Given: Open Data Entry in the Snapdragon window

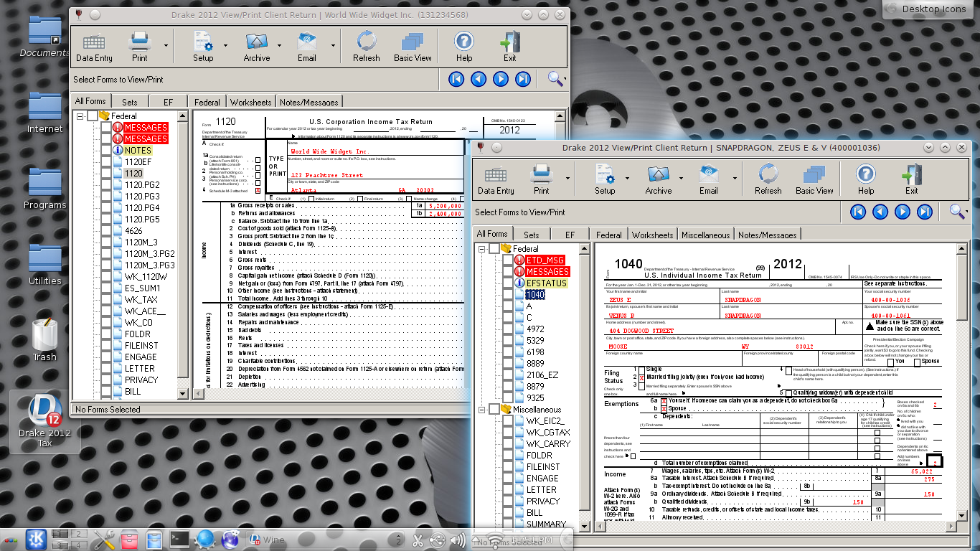Looking at the screenshot, I should click(496, 179).
